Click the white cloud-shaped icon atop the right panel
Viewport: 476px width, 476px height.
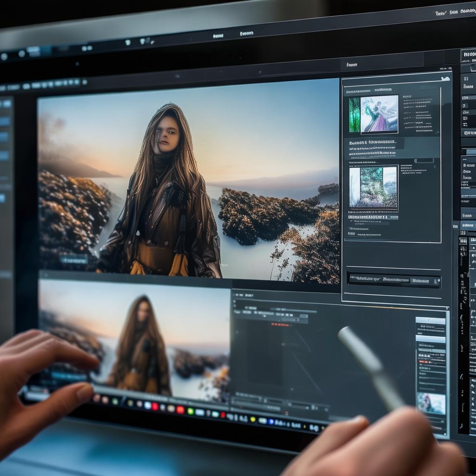click(445, 79)
